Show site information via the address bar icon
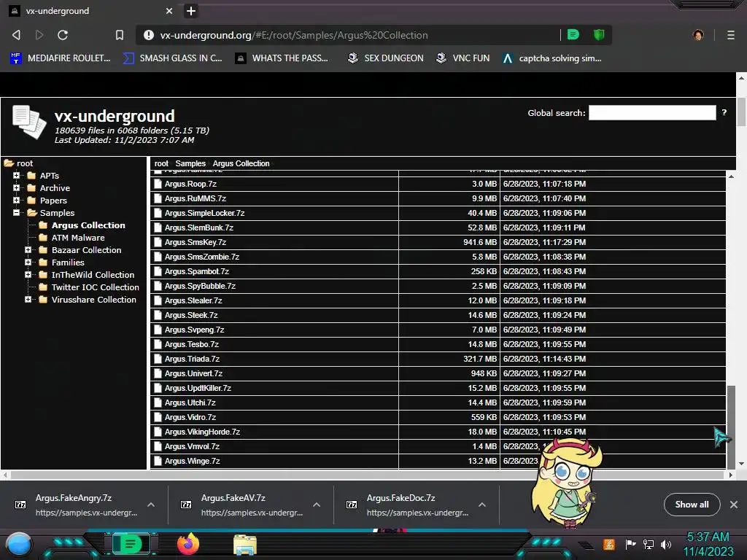 [x=149, y=35]
